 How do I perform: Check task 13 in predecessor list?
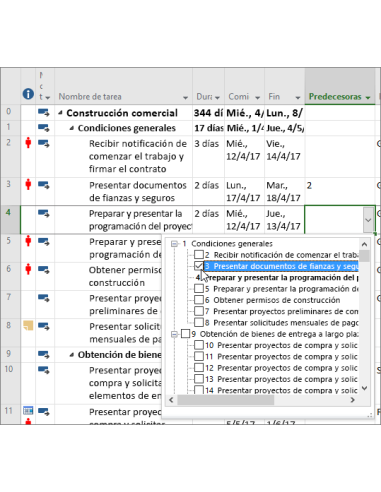click(x=199, y=379)
